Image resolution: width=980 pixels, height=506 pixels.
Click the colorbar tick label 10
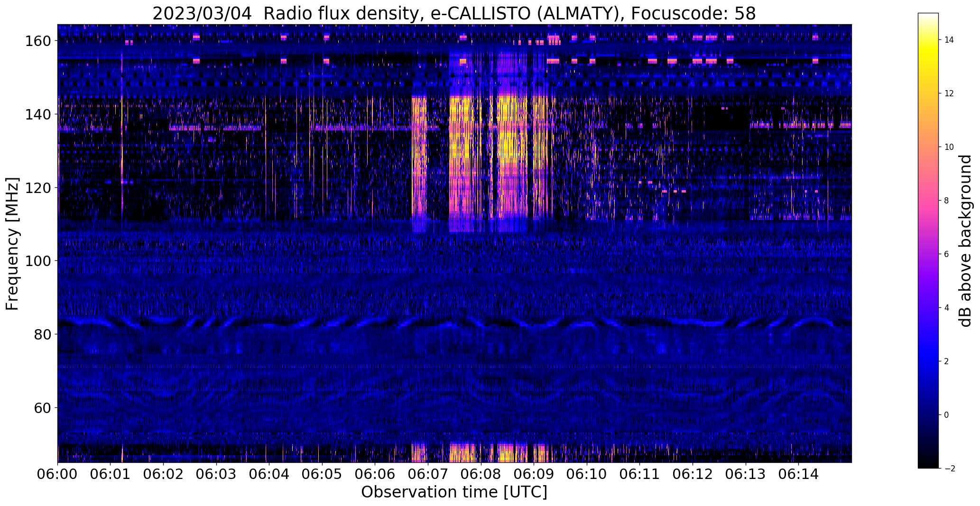949,147
